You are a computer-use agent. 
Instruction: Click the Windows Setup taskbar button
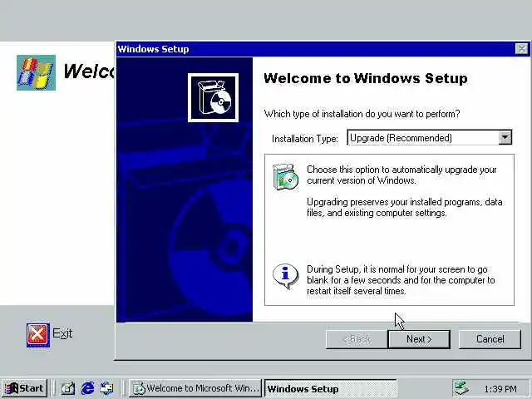pos(331,388)
